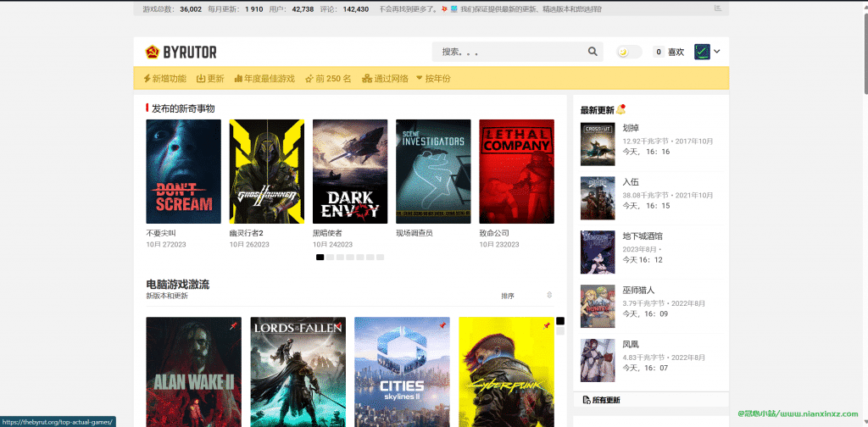Click the 不要尖叫 title link
Image resolution: width=868 pixels, height=427 pixels.
pyautogui.click(x=161, y=234)
